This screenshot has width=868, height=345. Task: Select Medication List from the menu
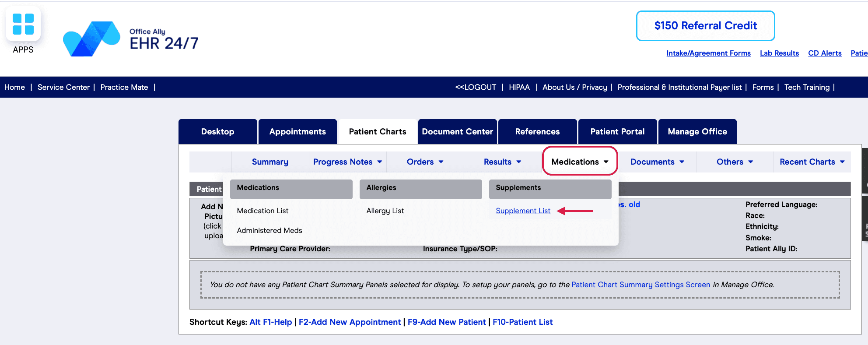tap(262, 211)
